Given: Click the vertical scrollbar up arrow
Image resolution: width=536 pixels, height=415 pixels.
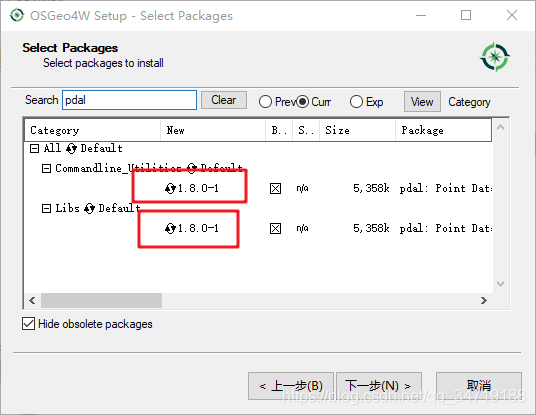Looking at the screenshot, I should (x=500, y=128).
